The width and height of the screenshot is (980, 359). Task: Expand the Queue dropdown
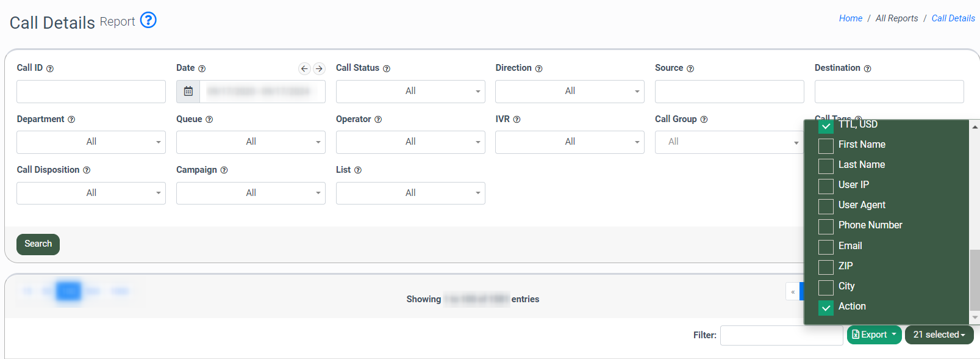tap(251, 142)
